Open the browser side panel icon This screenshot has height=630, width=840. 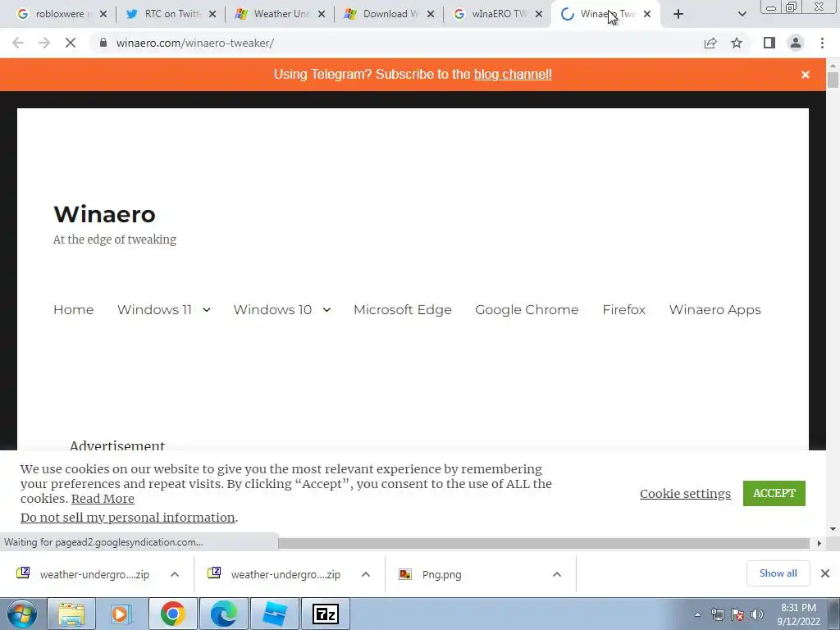coord(769,43)
